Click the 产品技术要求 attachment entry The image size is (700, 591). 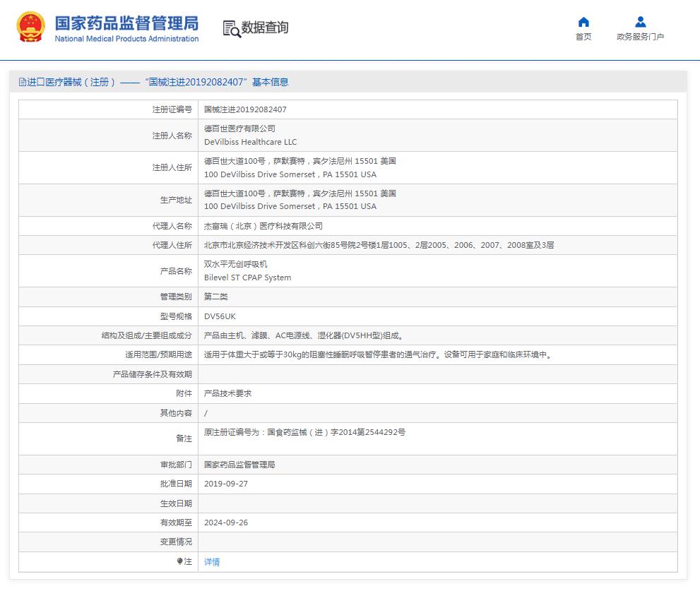pos(227,393)
